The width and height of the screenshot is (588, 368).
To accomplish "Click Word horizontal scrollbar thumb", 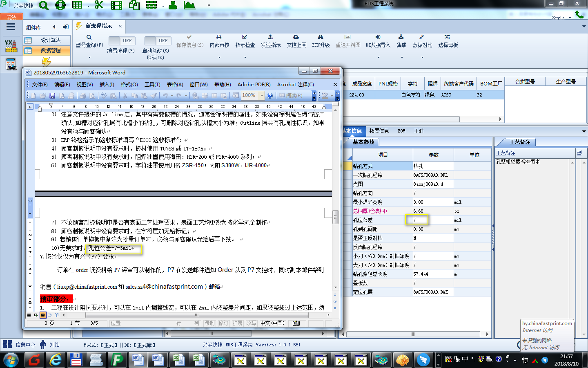I will (x=197, y=315).
